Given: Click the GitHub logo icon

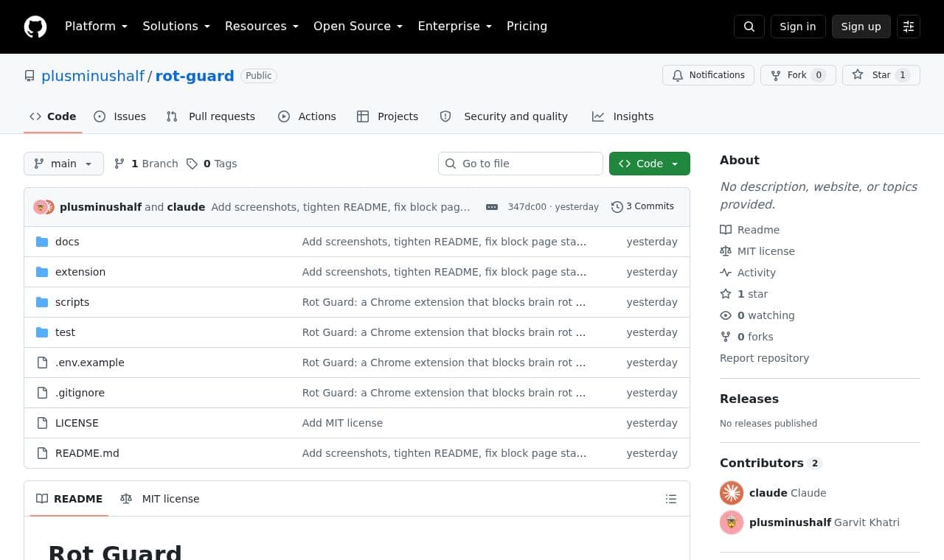Looking at the screenshot, I should pyautogui.click(x=35, y=27).
